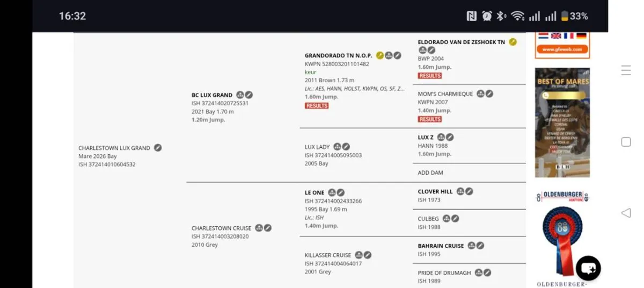Open the Best of Mares advertisement
Viewport: 644px width, 288px height.
click(x=562, y=123)
